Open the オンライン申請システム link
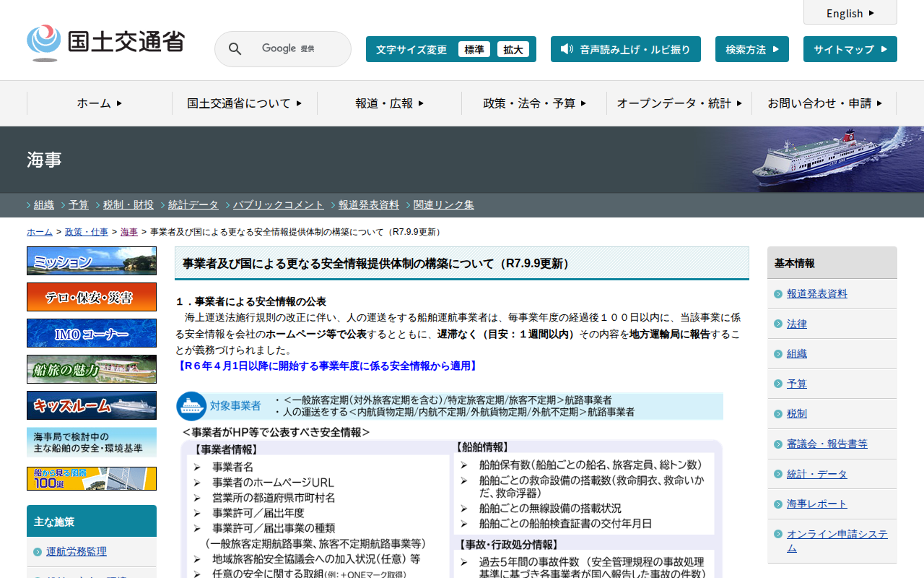Screen dimensions: 924x578 837,541
